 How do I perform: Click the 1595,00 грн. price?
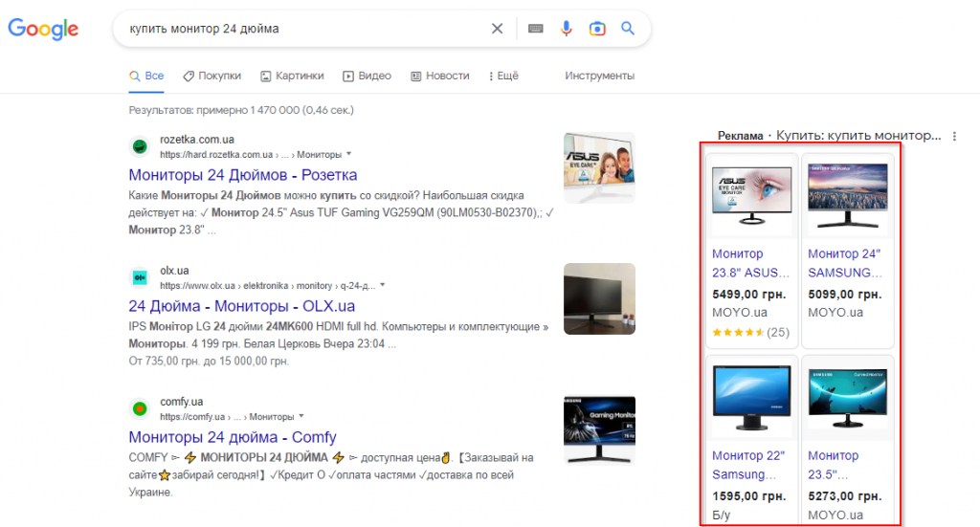click(x=748, y=496)
